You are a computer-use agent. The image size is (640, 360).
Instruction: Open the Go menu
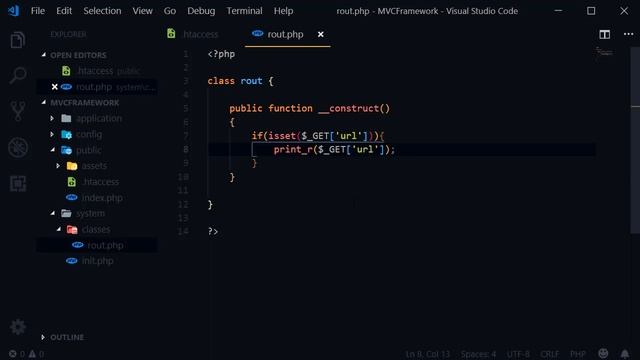170,11
